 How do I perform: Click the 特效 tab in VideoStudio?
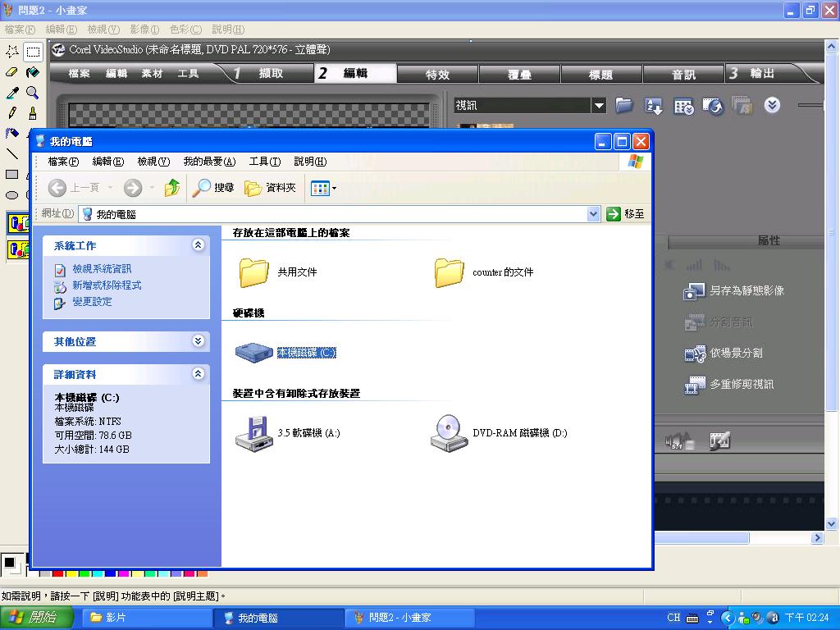click(x=437, y=75)
